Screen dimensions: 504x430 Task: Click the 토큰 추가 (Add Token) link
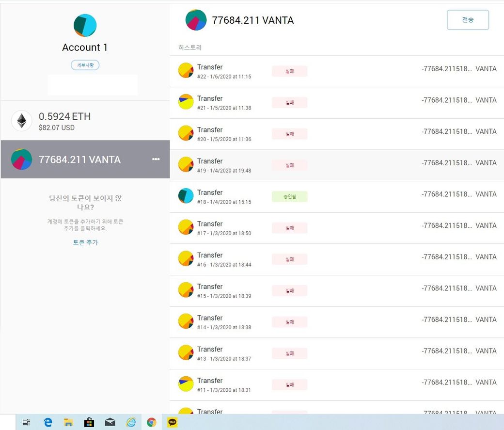pos(85,242)
